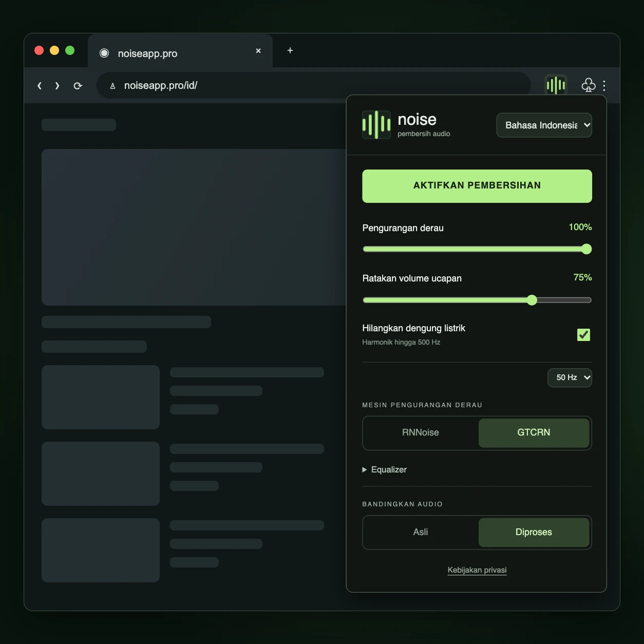Select the noiseapp.pro browser tab
This screenshot has height=644, width=644.
[x=180, y=51]
